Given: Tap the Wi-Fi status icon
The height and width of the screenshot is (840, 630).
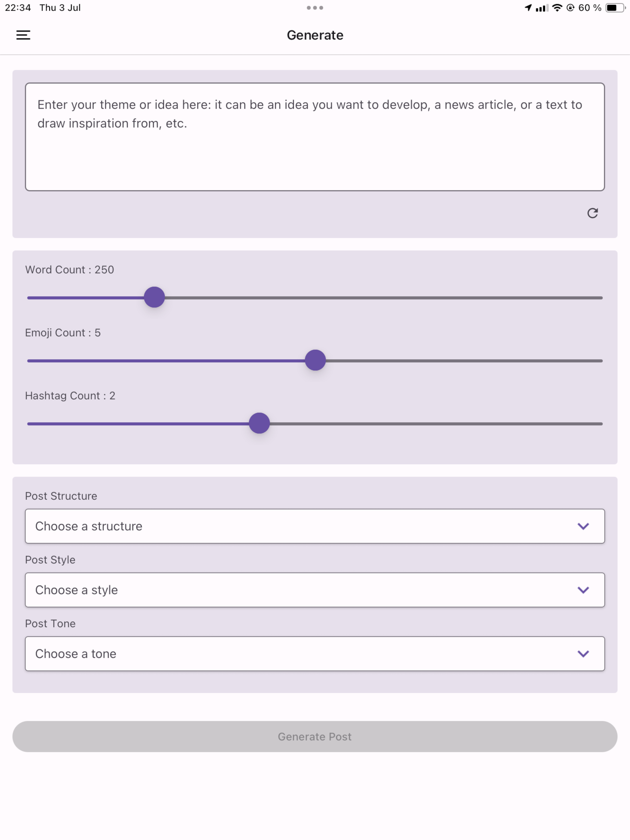Looking at the screenshot, I should (x=557, y=8).
